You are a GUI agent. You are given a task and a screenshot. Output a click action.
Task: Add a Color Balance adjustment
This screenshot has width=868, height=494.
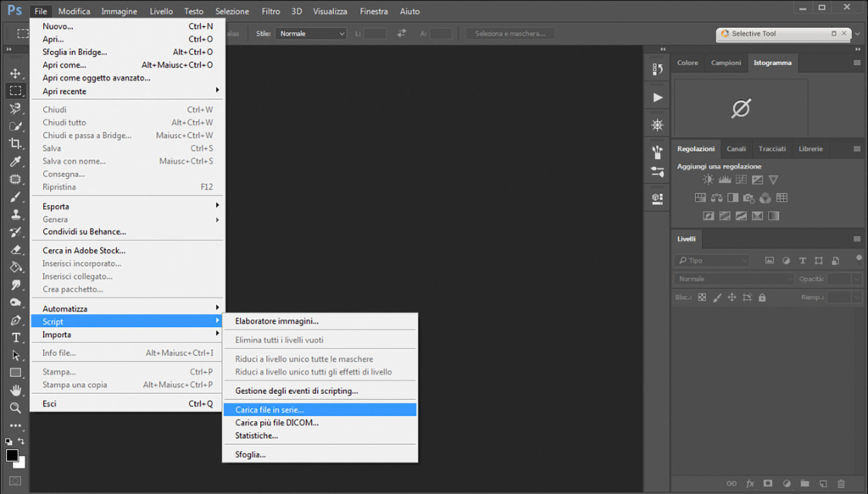pos(716,197)
